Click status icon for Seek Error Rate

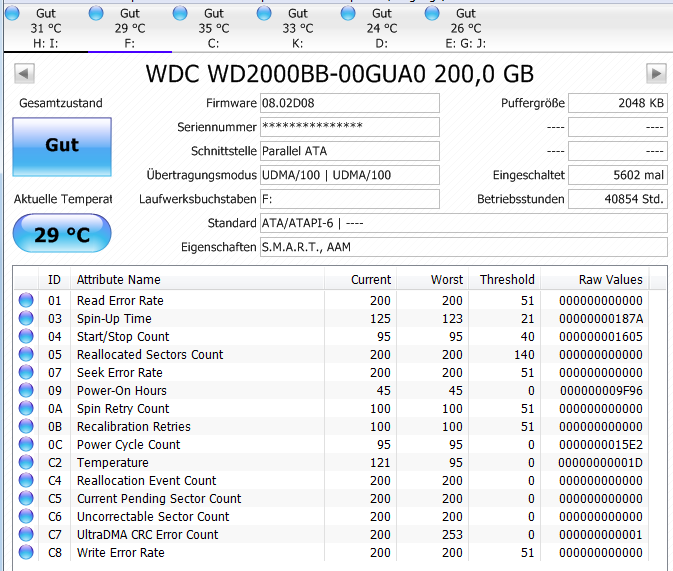pos(26,372)
